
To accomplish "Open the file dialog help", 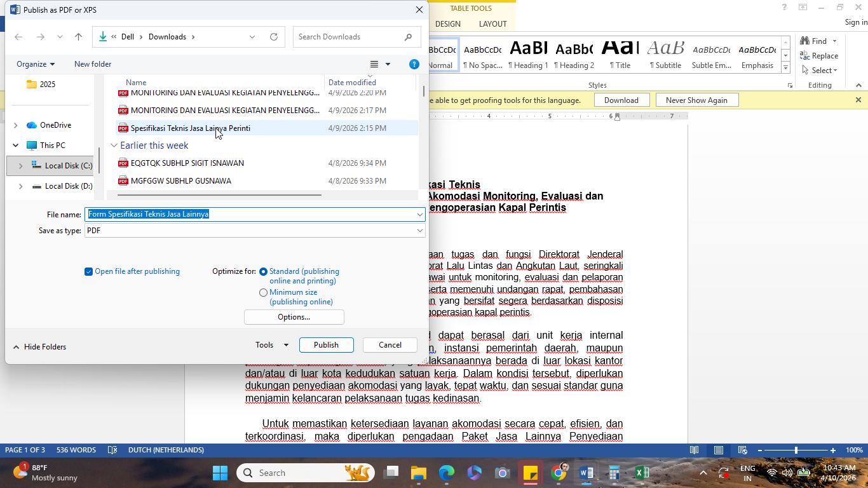I will [x=414, y=64].
